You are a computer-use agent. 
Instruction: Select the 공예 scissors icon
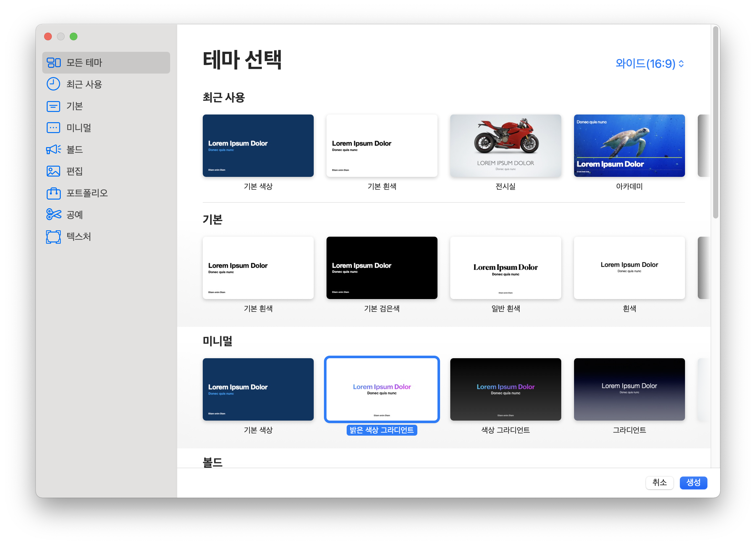[53, 214]
